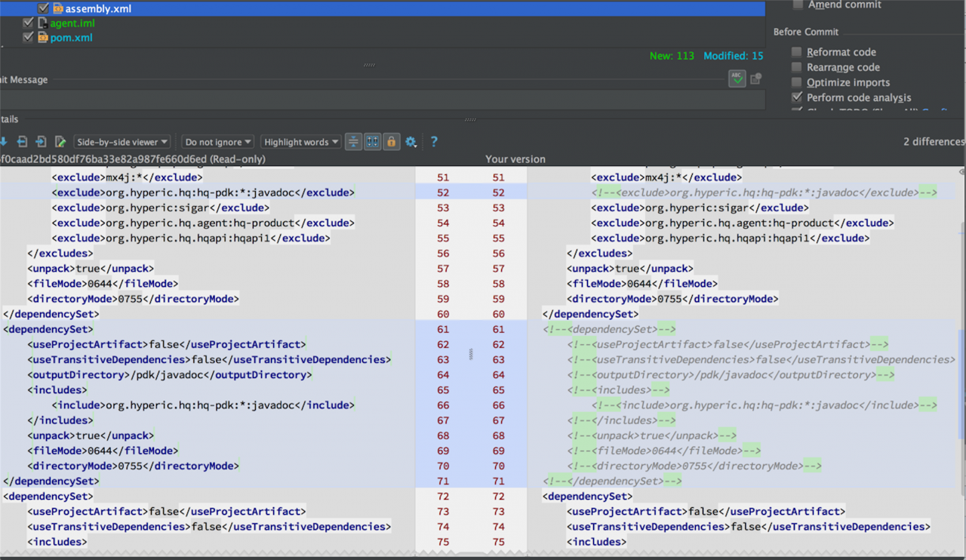This screenshot has width=966, height=560.
Task: Click the jump to source pencil icon
Action: (x=60, y=142)
